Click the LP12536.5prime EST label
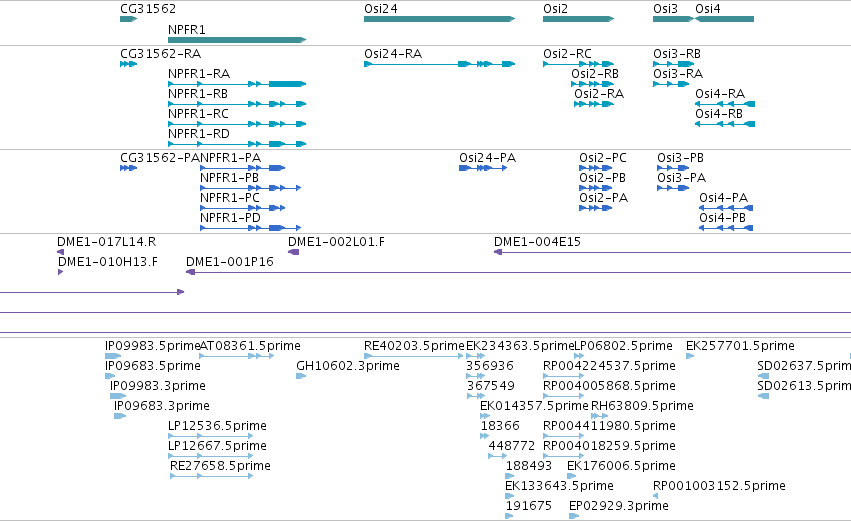Screen dimensions: 851x521 [218, 427]
